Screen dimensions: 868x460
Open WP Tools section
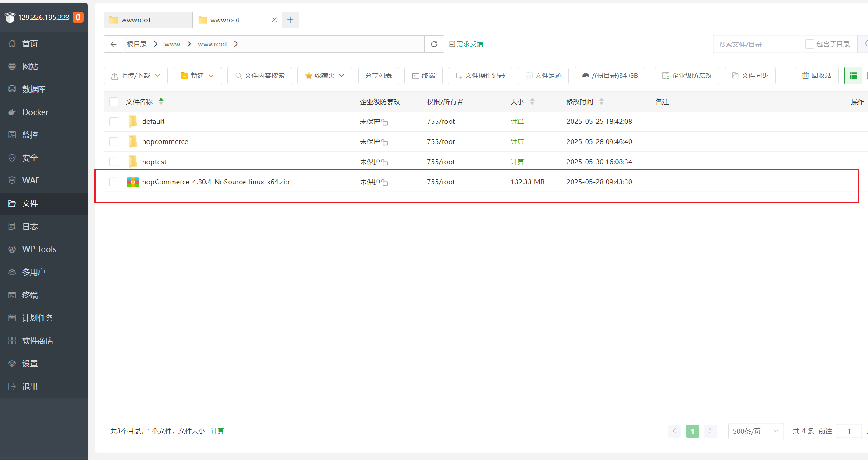(x=44, y=249)
